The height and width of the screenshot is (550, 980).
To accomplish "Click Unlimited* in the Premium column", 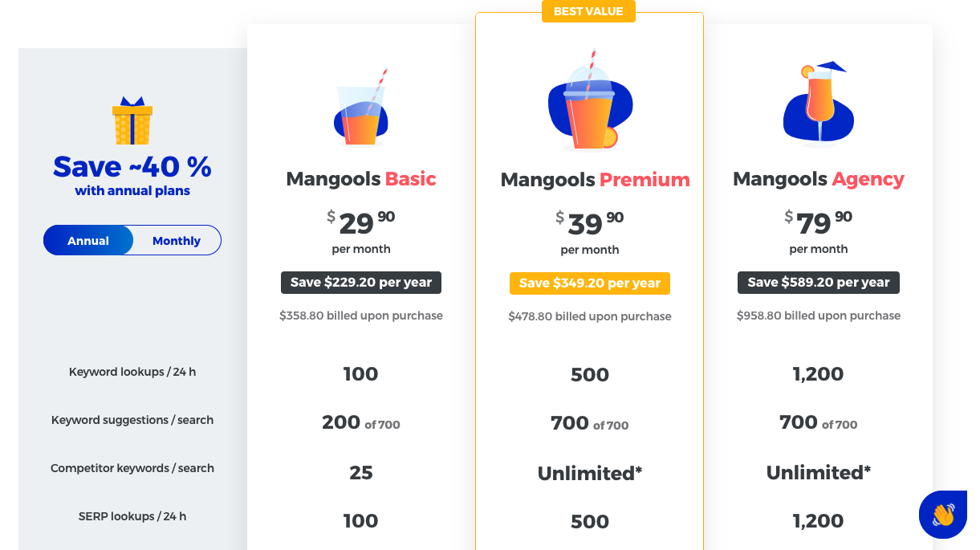I will (590, 473).
